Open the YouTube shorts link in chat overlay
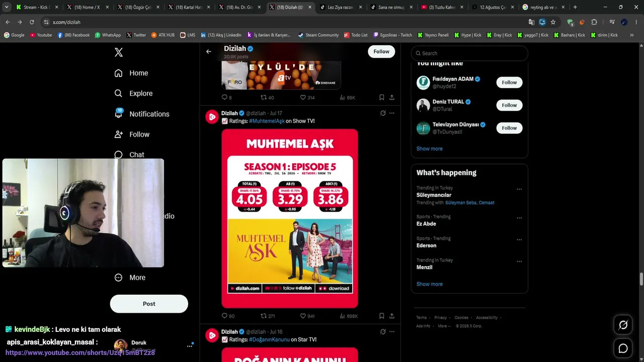The image size is (644, 362). pyautogui.click(x=80, y=353)
